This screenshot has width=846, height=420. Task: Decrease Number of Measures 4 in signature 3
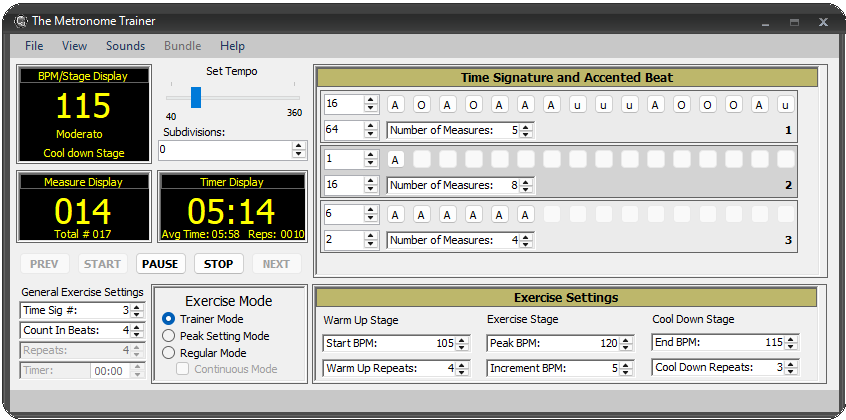click(x=527, y=244)
